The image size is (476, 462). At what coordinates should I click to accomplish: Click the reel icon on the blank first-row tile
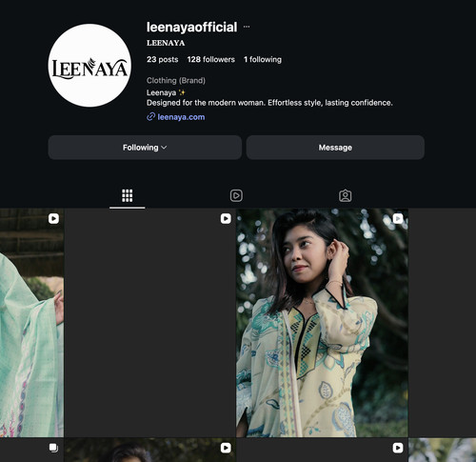pos(226,218)
